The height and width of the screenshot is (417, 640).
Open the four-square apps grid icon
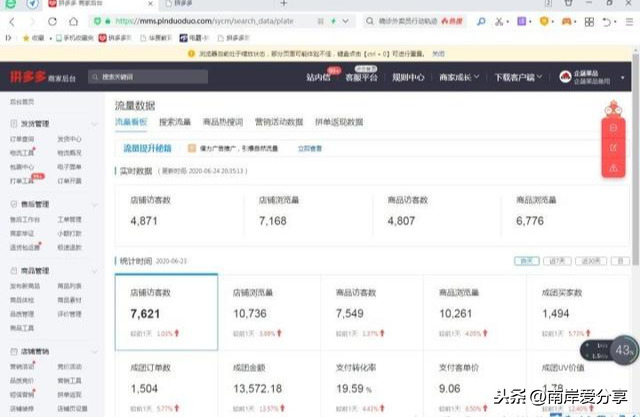coord(589,22)
